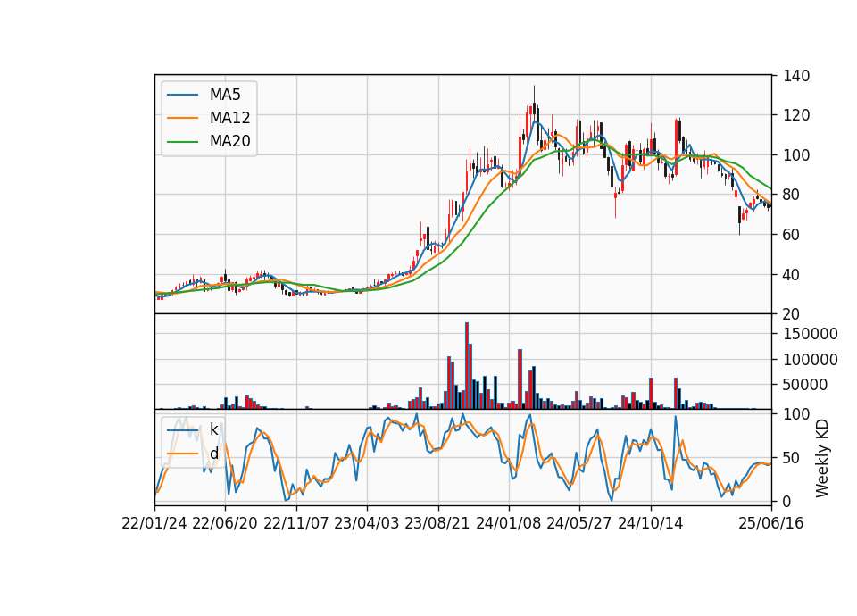Image resolution: width=857 pixels, height=616 pixels.
Task: Click the orange MA12 legend line sample
Action: click(182, 118)
